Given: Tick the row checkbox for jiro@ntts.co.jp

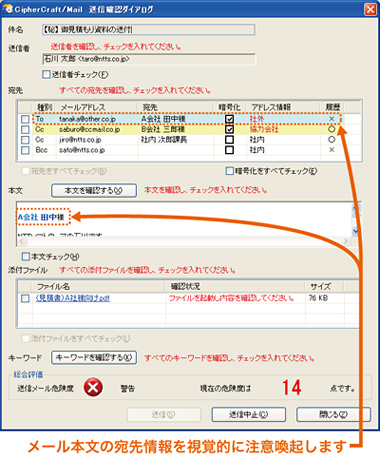Looking at the screenshot, I should pos(25,140).
